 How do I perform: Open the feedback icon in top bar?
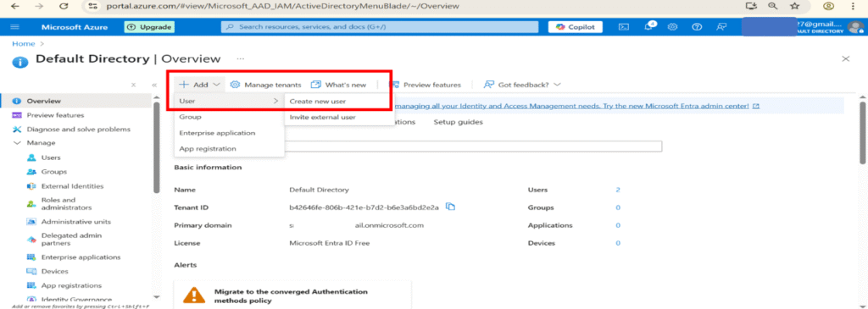tap(721, 27)
